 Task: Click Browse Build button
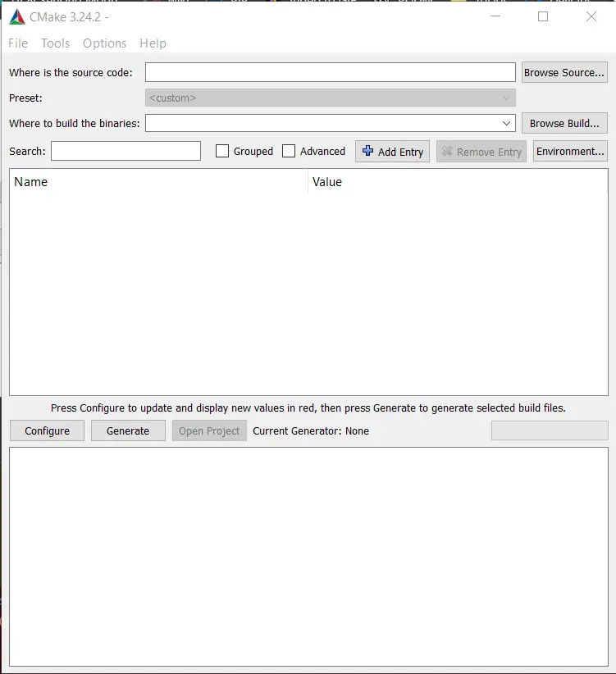[x=564, y=123]
